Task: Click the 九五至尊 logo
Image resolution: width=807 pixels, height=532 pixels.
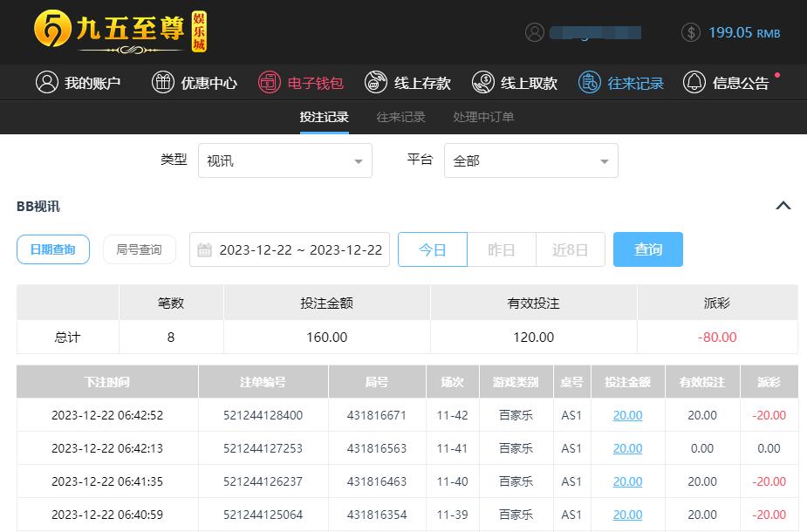Action: [120, 32]
